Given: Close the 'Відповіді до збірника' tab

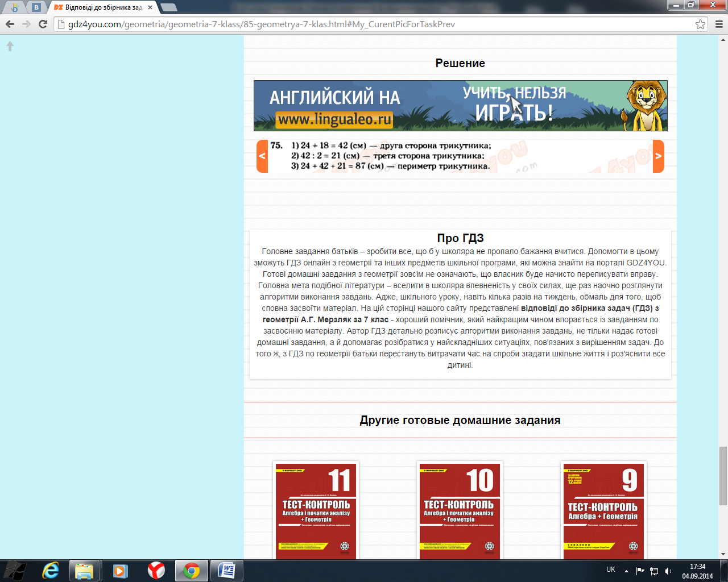Looking at the screenshot, I should pos(150,7).
